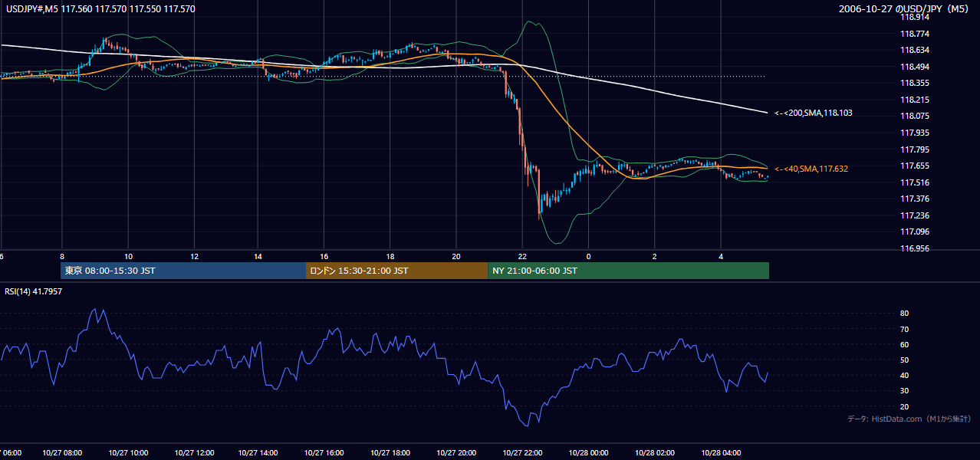The height and width of the screenshot is (460, 980).
Task: Click price axis value 118.774
Action: [x=913, y=34]
